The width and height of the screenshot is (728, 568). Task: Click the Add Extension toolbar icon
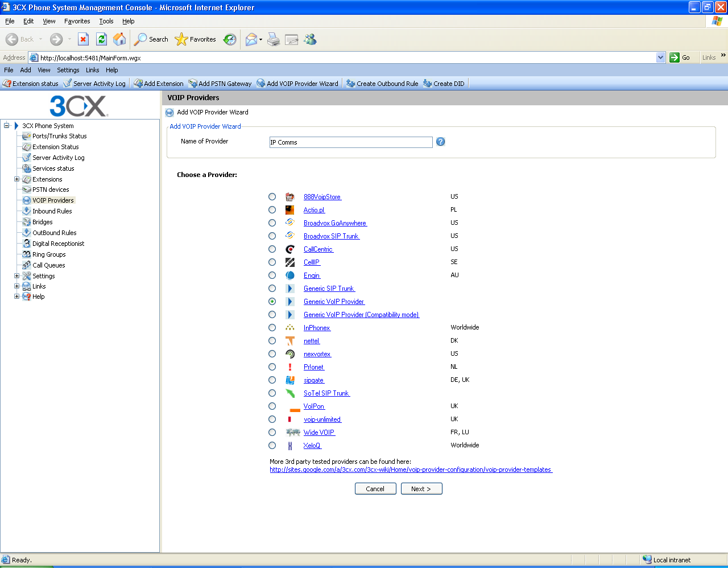click(x=138, y=84)
